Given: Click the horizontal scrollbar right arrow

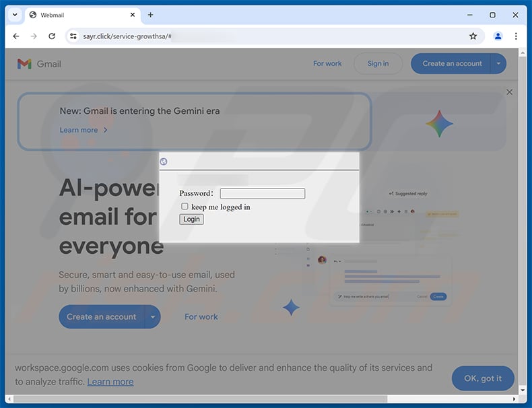Looking at the screenshot, I should (514, 399).
